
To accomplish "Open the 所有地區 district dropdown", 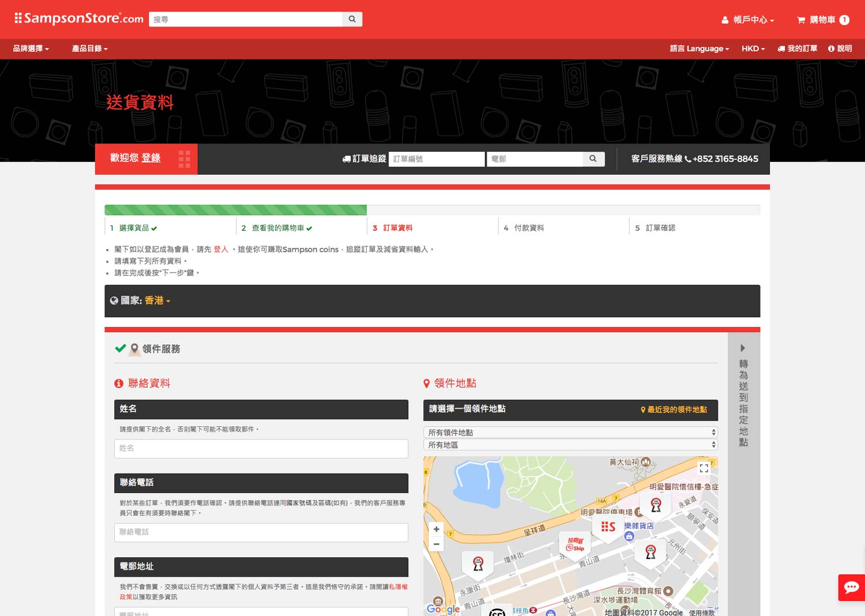I will pos(571,445).
